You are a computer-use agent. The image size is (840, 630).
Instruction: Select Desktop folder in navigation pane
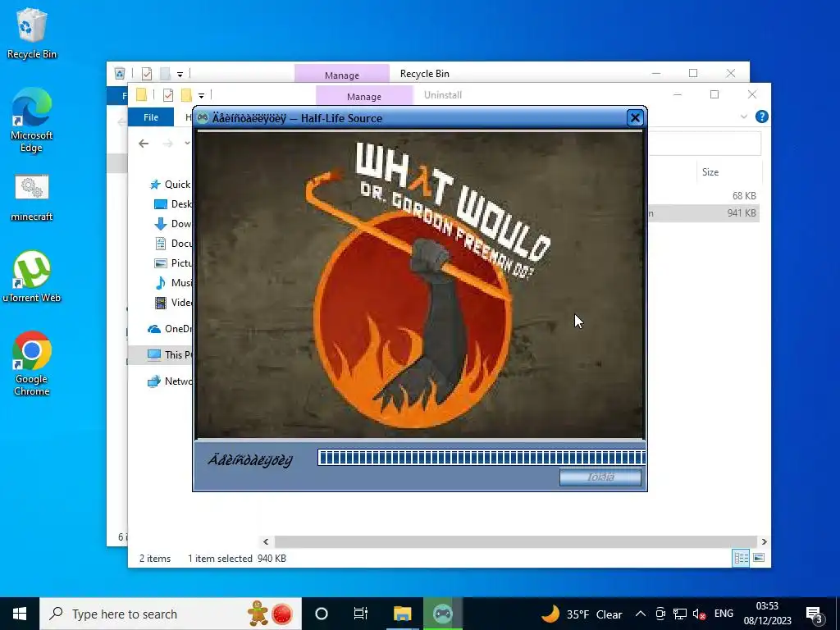point(172,204)
